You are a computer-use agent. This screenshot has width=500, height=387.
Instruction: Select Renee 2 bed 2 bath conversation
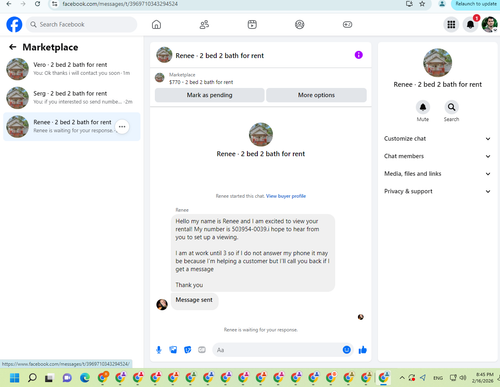[x=72, y=127]
